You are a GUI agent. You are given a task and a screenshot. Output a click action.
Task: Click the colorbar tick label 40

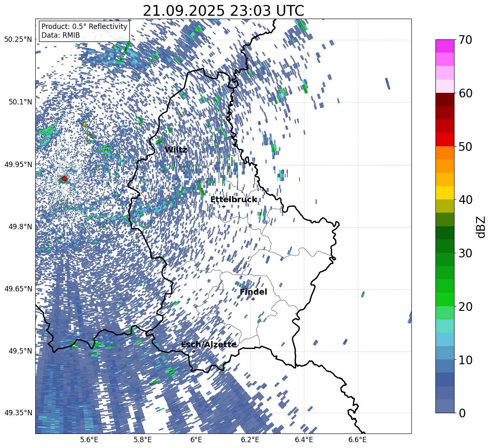click(x=465, y=200)
